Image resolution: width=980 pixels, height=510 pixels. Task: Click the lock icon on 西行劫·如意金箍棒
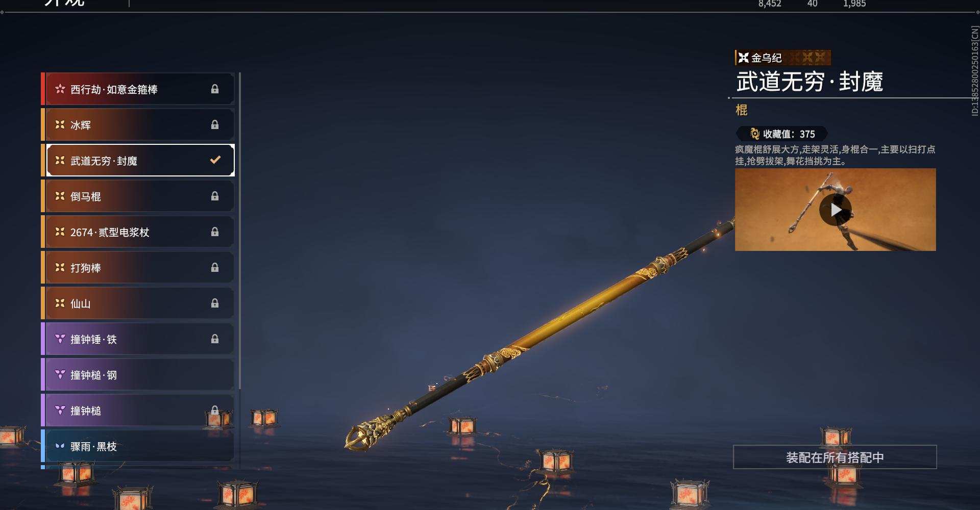click(215, 89)
